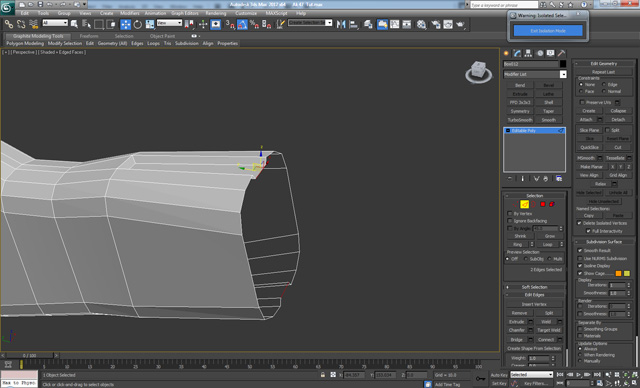Click the Exit Isolation Mode button
Screen dimensions: 640x388
(548, 31)
